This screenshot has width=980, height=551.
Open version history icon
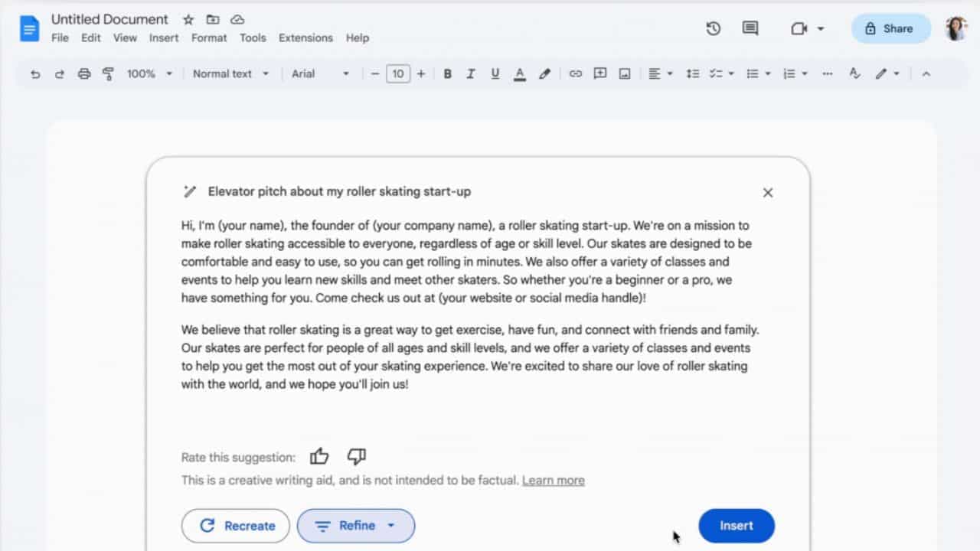pos(712,28)
